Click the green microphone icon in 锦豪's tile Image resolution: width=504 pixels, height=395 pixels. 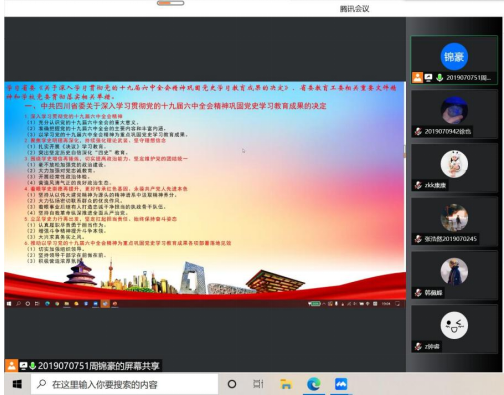[440, 77]
